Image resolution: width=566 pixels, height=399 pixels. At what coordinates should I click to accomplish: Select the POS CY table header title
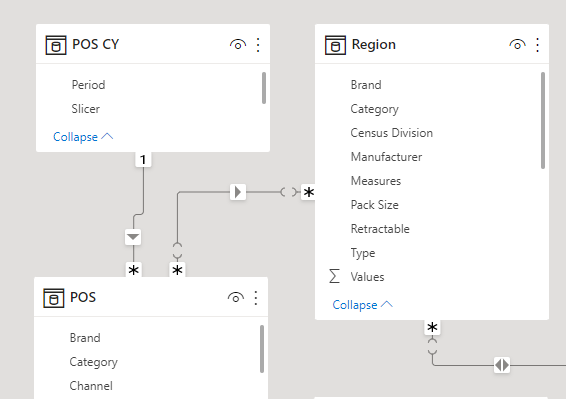point(95,44)
